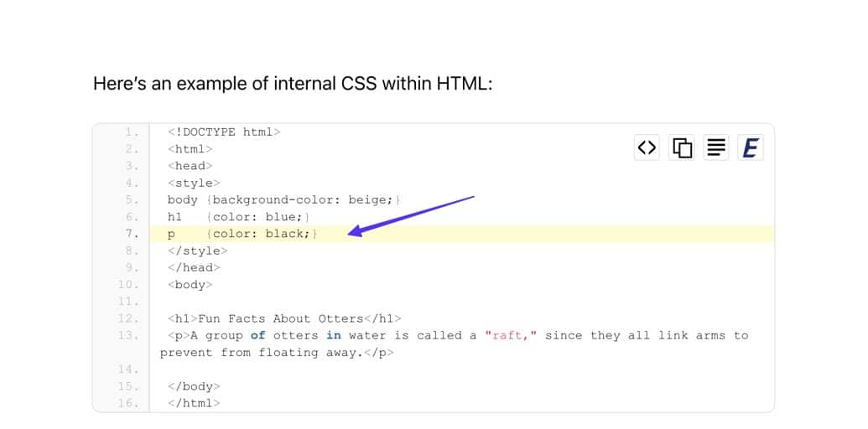This screenshot has height=429, width=868.
Task: Click the body background-color beige rule
Action: 284,199
